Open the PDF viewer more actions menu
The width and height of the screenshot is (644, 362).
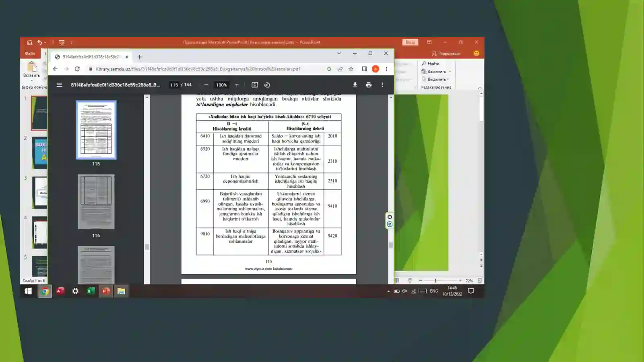pos(382,85)
